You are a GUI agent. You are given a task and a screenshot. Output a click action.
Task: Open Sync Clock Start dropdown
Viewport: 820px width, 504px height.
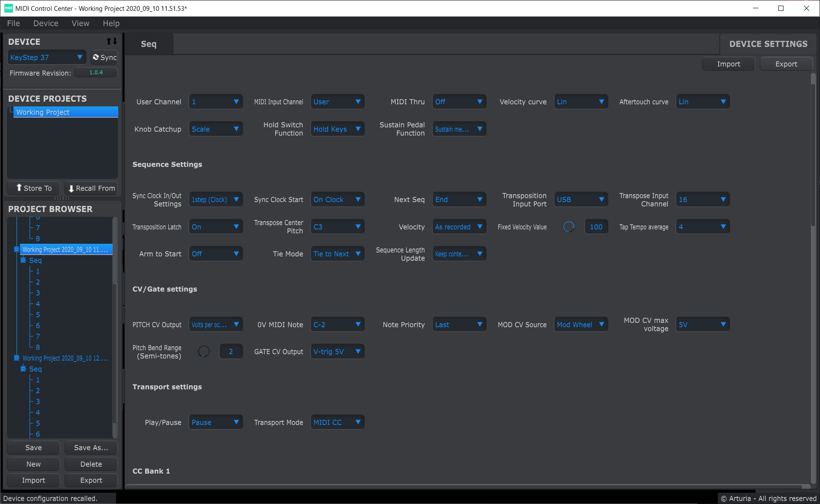pyautogui.click(x=337, y=199)
